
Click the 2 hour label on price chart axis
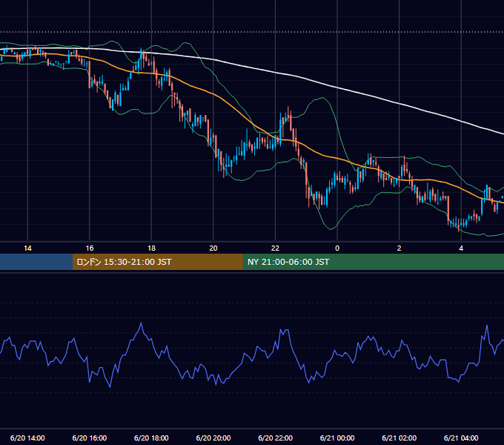(399, 248)
